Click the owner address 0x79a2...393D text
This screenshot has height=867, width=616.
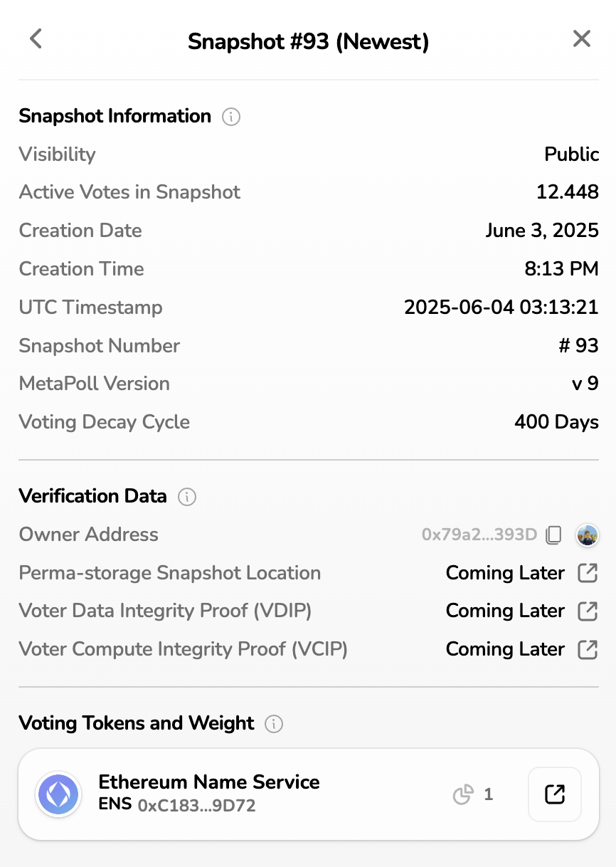[x=479, y=535]
